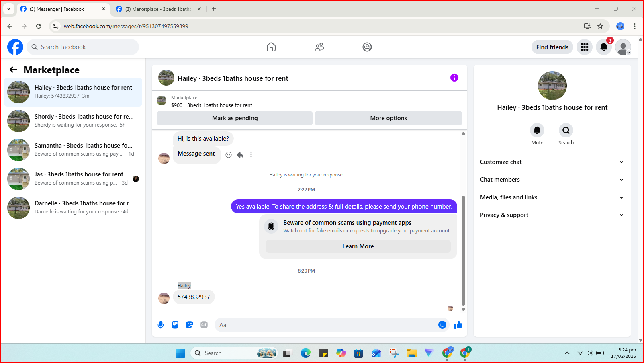Open Jas conversation in list
Screen dimensions: 644x363
click(x=73, y=179)
